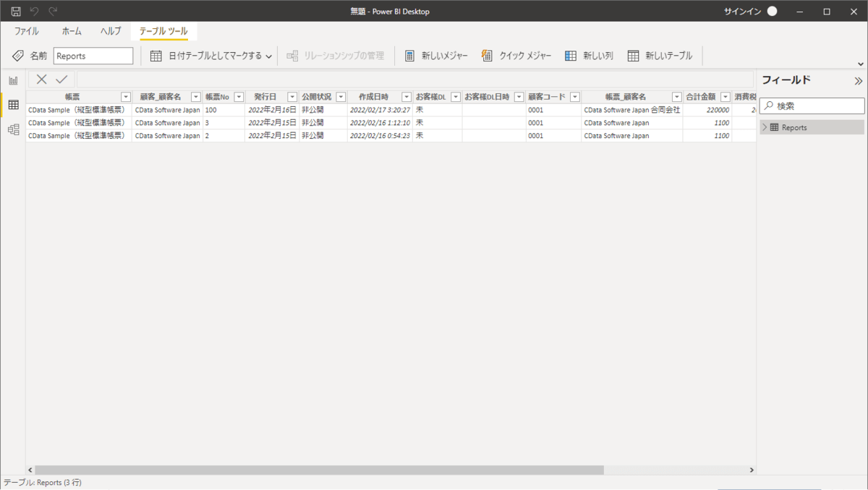Cancel formula with the X icon
868x490 pixels.
[x=42, y=79]
